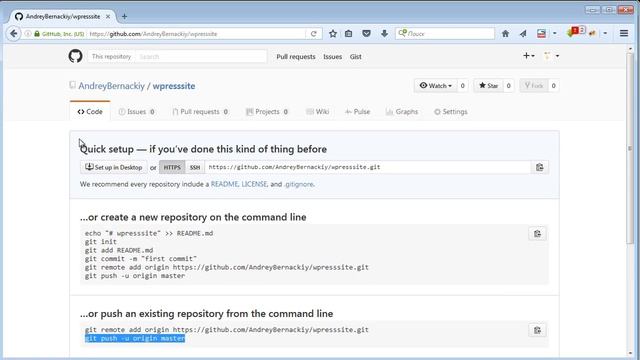The width and height of the screenshot is (640, 360).
Task: Click the secure padlock GitHub, Inc. identity
Action: [x=59, y=34]
